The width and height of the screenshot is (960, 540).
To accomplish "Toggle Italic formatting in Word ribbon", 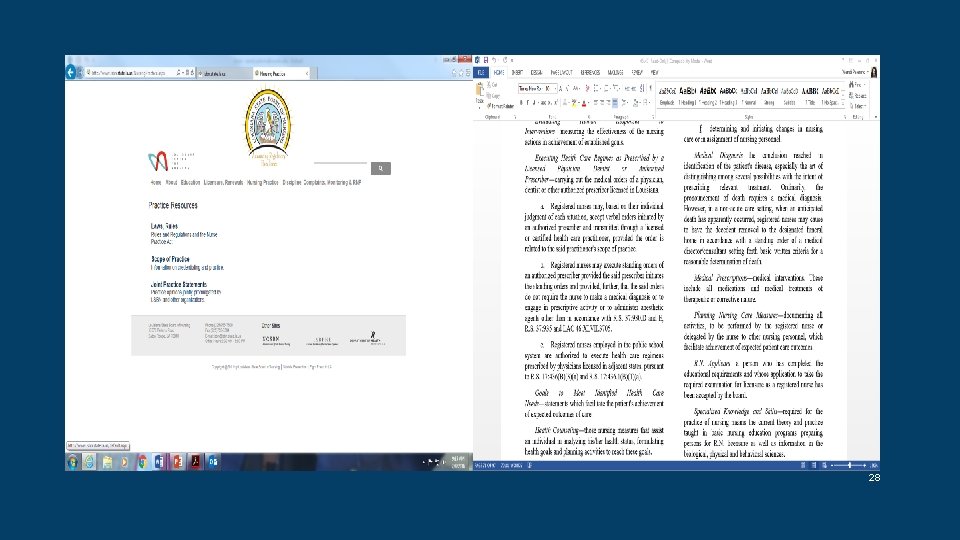I will click(x=528, y=103).
